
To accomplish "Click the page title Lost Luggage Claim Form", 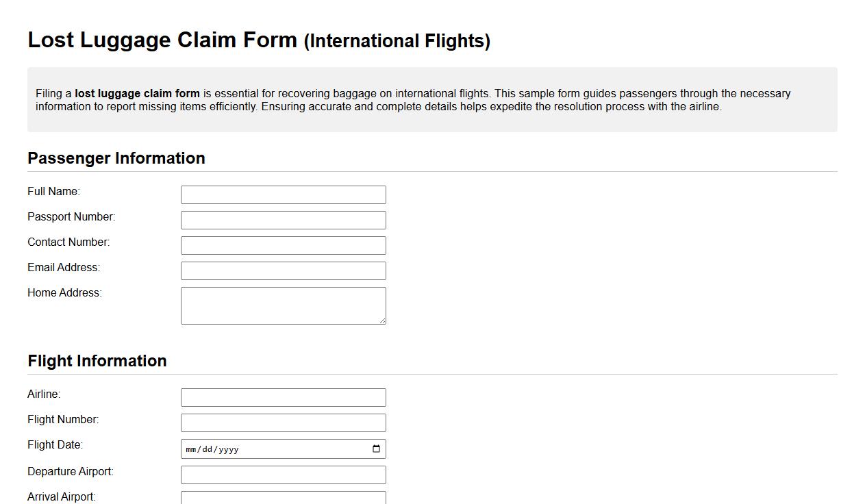I will pyautogui.click(x=163, y=40).
